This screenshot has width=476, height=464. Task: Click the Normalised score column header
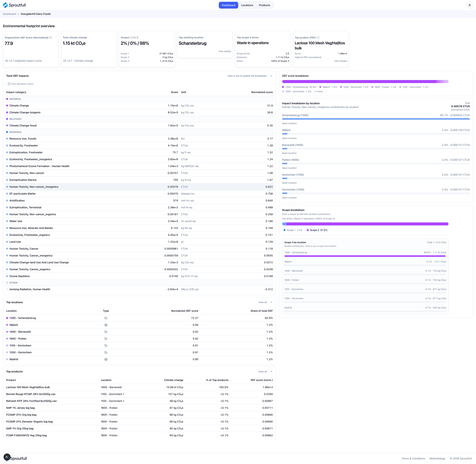[x=262, y=92]
